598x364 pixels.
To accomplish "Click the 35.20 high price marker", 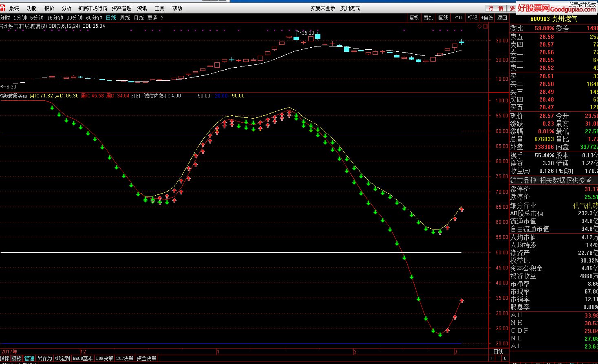I will [307, 33].
